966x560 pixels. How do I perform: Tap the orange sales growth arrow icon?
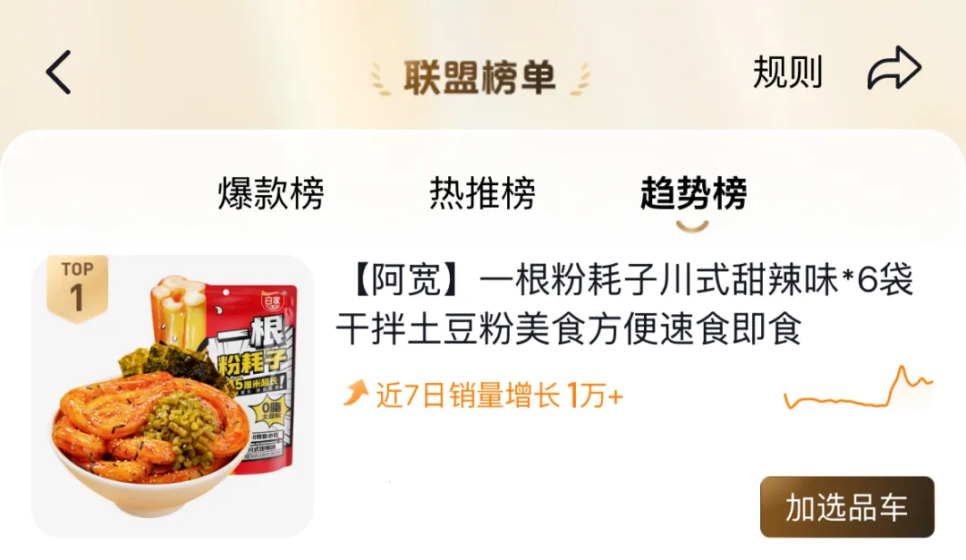coord(355,393)
